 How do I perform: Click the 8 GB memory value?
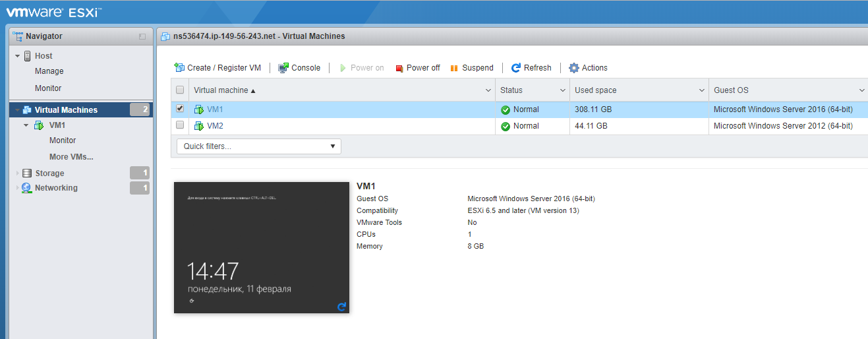[476, 246]
